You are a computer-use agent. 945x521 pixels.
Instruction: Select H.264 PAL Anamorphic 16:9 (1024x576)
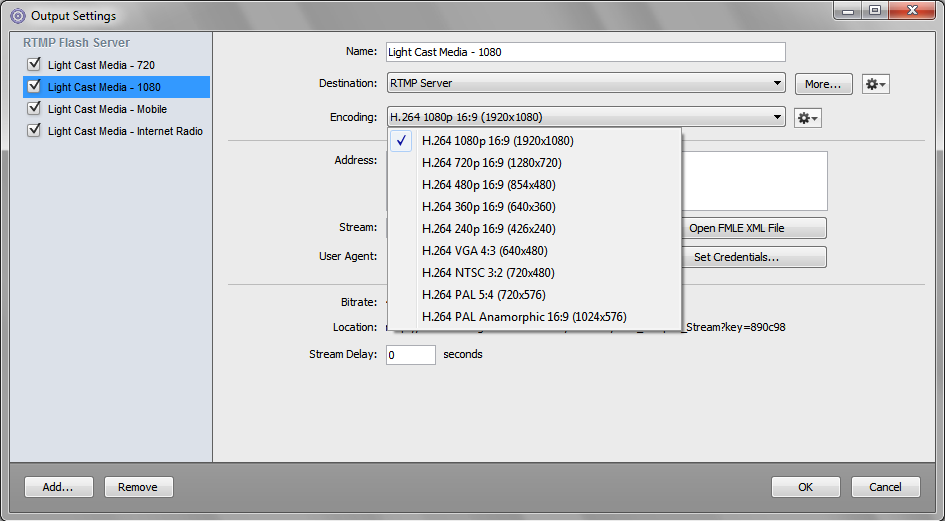pos(524,317)
